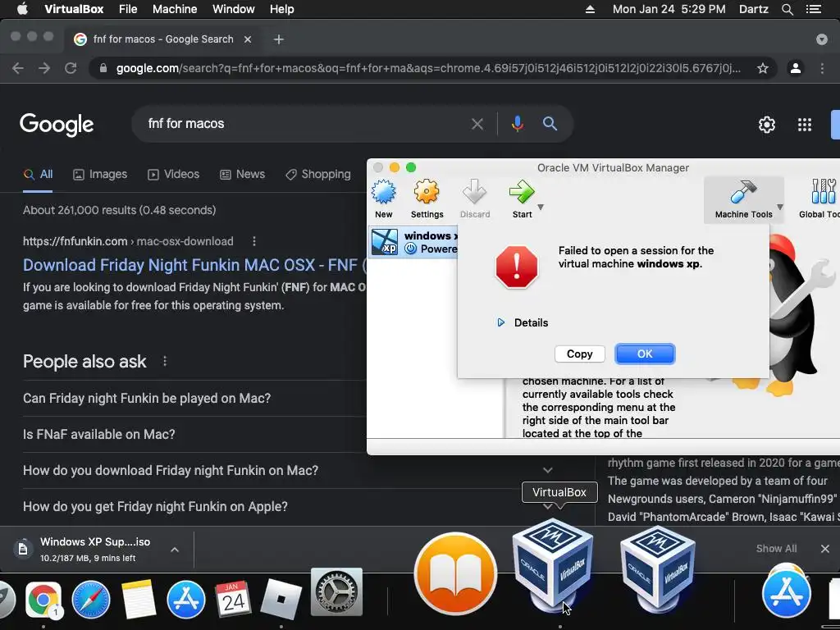Select the windows xp virtual machine entry

[413, 242]
